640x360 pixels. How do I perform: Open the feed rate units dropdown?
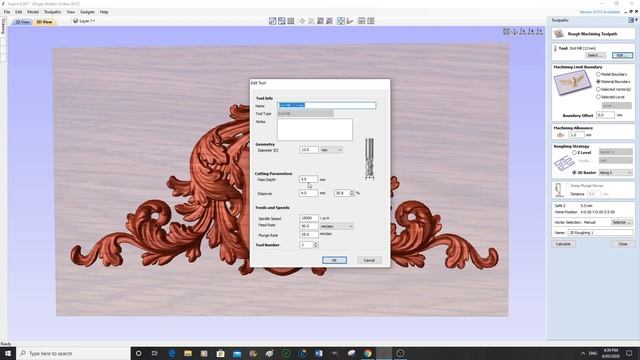tap(336, 226)
